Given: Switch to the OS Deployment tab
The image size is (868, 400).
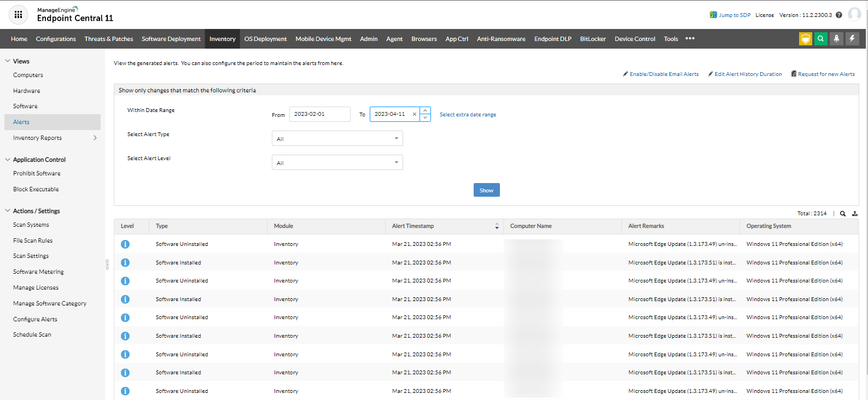Looking at the screenshot, I should coord(265,39).
